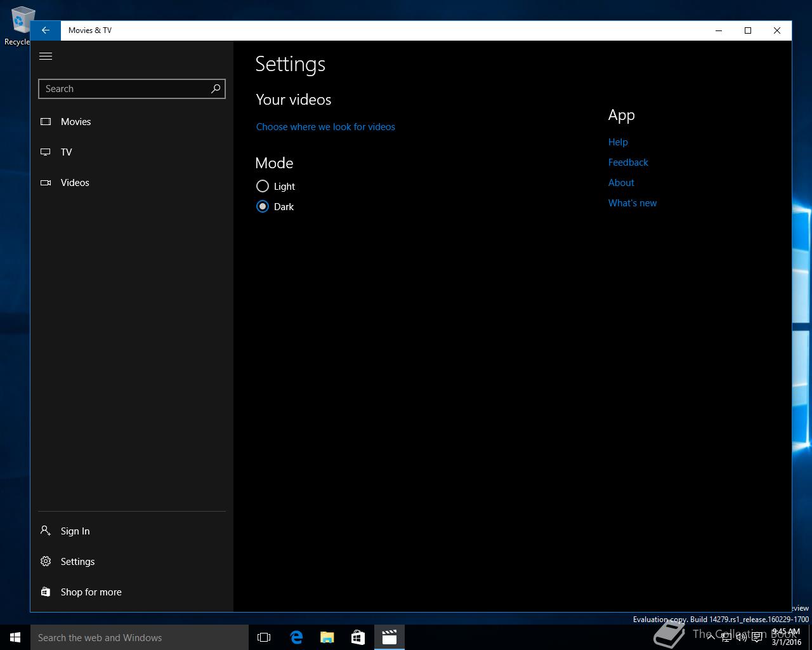
Task: Go back using the title bar arrow
Action: click(46, 30)
